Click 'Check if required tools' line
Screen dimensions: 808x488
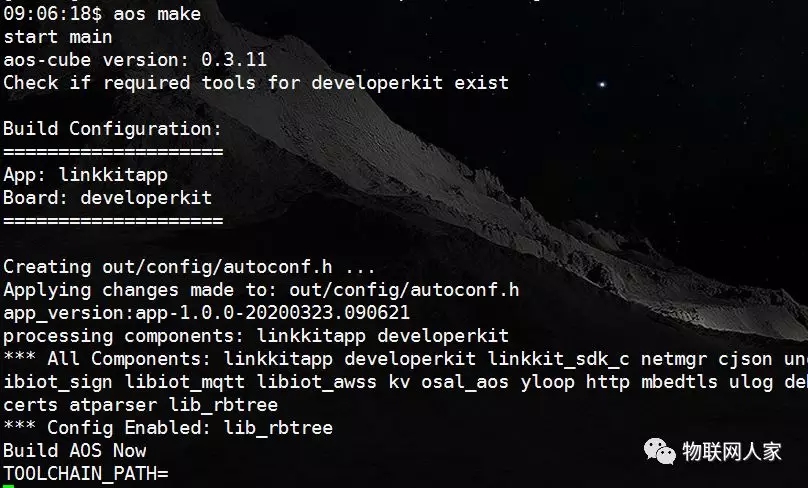(256, 83)
